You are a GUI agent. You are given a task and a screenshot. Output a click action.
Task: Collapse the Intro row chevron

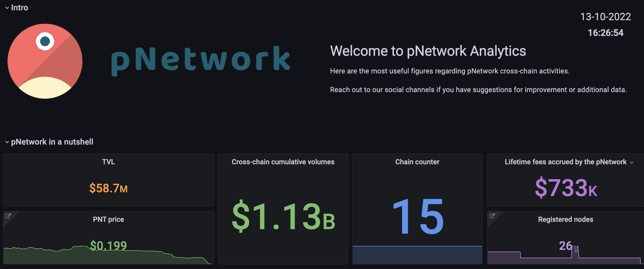[x=7, y=8]
